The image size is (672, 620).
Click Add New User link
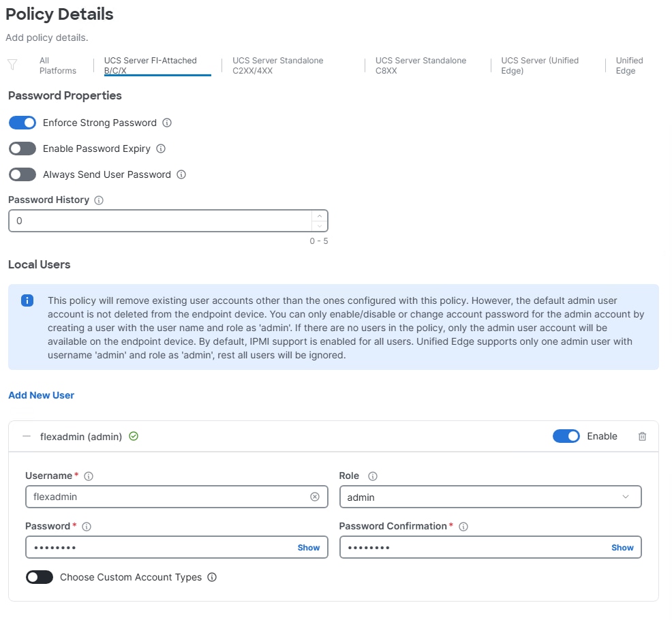41,395
